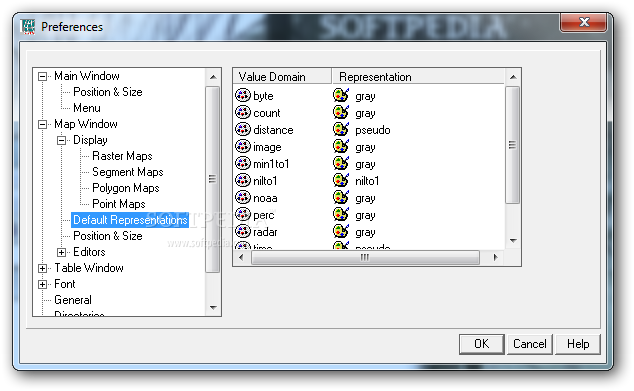The image size is (634, 391).
Task: Select the Segment Maps tree item
Action: [128, 172]
